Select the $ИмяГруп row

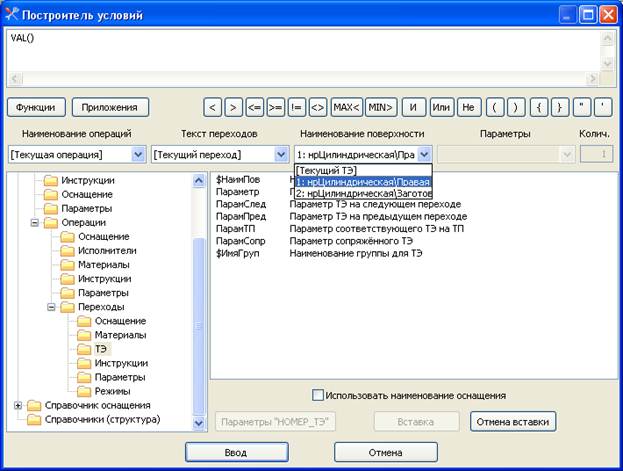pyautogui.click(x=319, y=253)
